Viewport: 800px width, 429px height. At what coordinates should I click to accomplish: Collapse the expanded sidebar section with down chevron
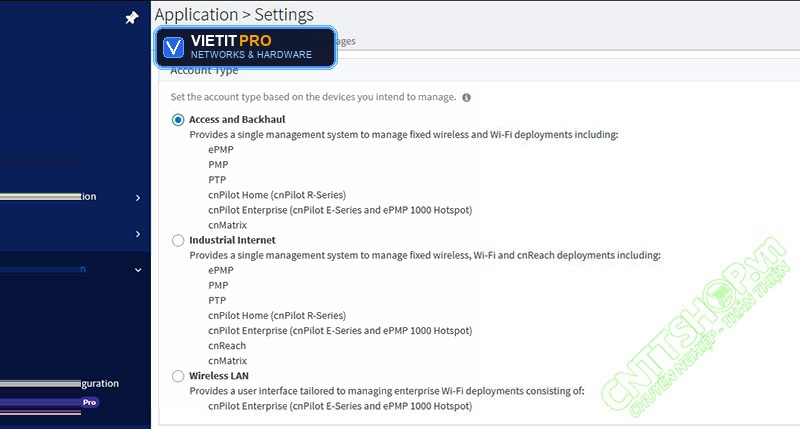138,270
